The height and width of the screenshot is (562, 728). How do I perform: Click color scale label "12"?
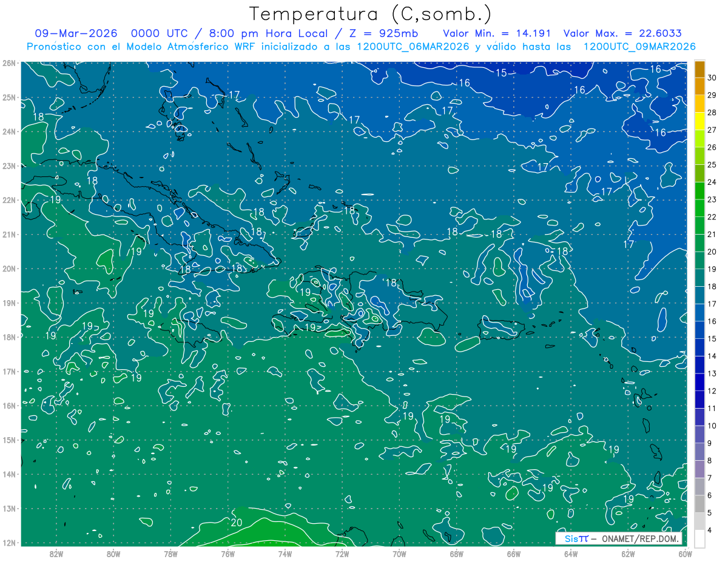[x=712, y=391]
